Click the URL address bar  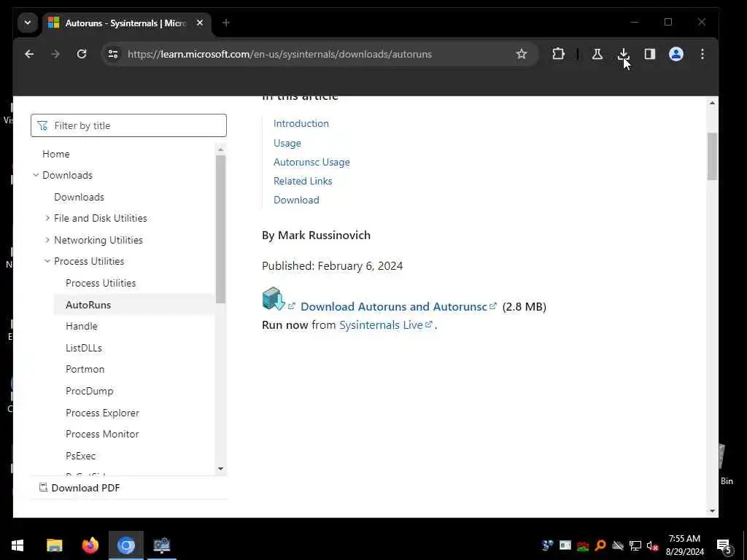(320, 54)
